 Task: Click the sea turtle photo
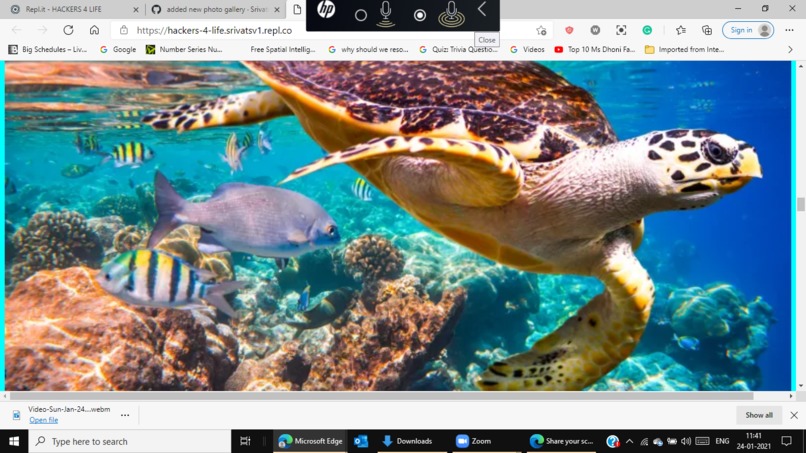(x=398, y=225)
